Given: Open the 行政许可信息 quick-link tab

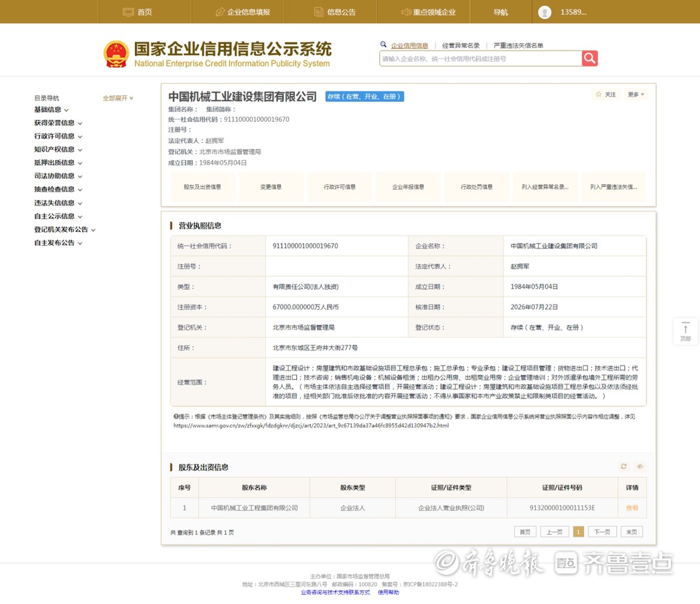Looking at the screenshot, I should [x=340, y=187].
